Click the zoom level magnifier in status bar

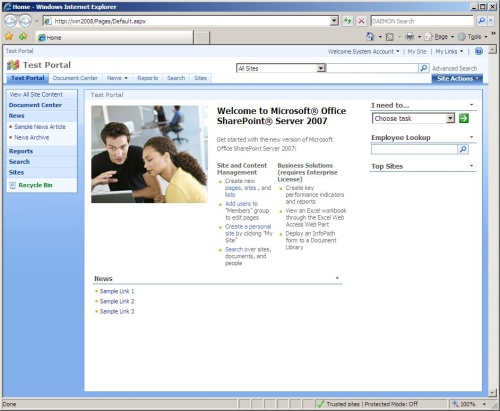(x=455, y=404)
